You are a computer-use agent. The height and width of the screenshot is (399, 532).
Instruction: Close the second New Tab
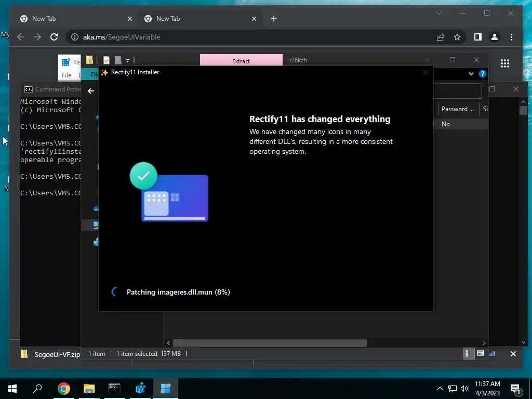coord(254,19)
